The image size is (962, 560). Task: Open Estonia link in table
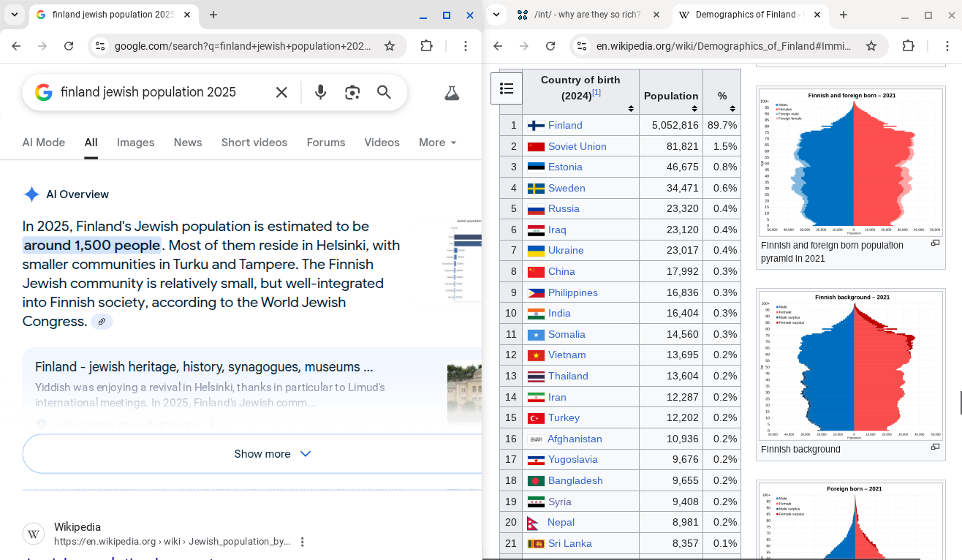[x=565, y=167]
